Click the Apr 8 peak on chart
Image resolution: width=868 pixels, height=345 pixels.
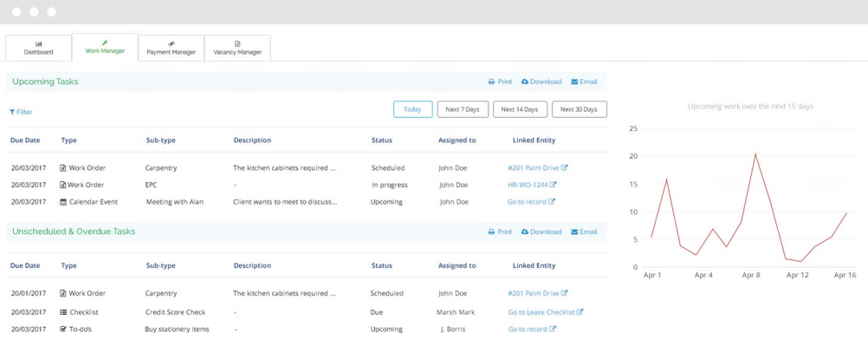click(755, 154)
